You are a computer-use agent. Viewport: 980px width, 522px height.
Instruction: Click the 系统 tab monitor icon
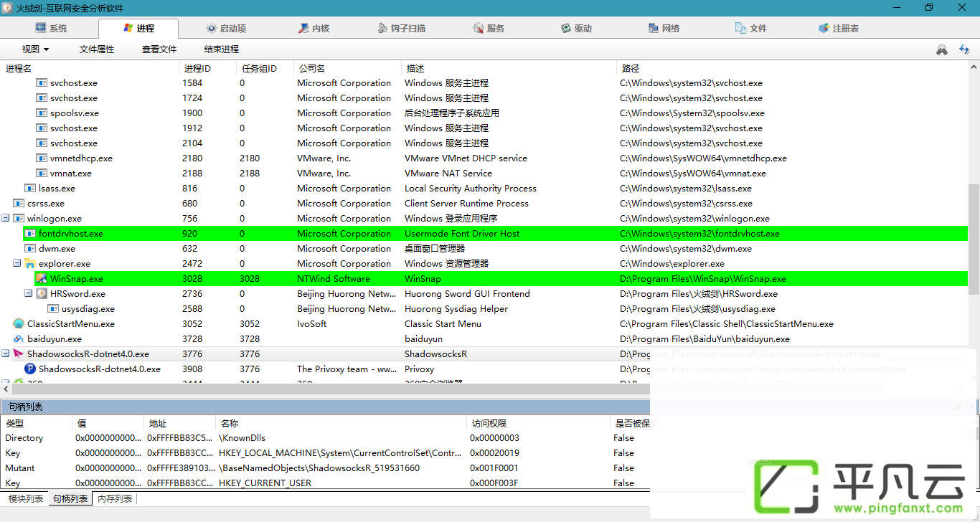tap(41, 28)
